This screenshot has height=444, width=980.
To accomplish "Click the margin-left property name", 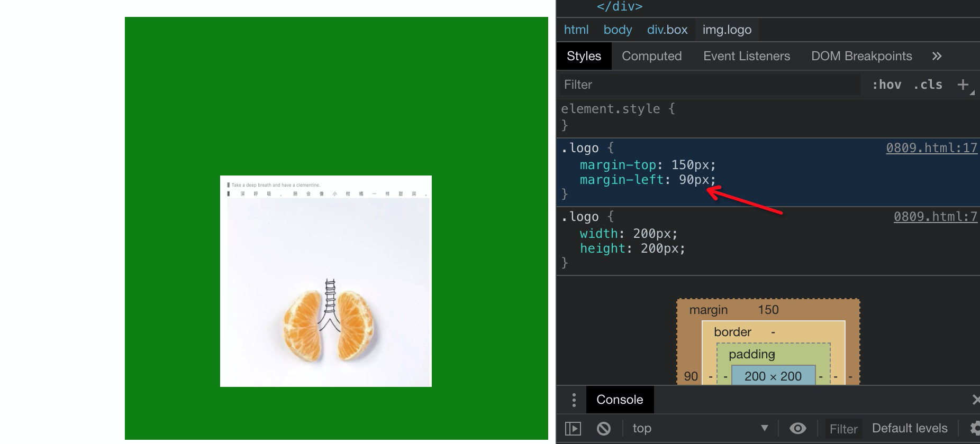I will pos(621,180).
